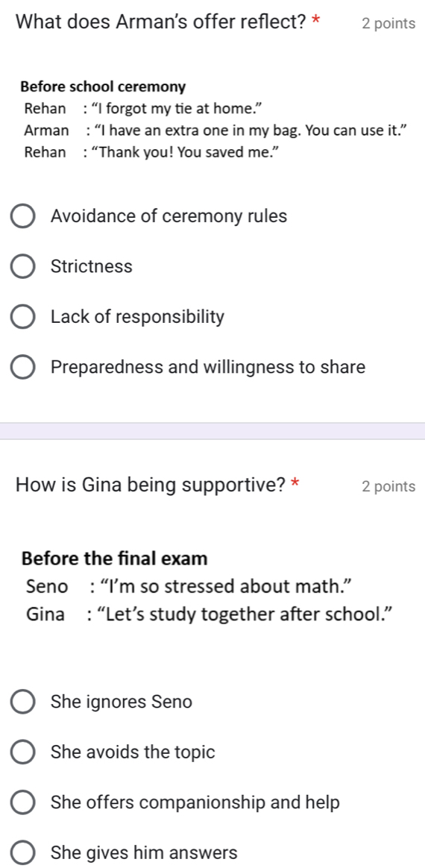The image size is (425, 868).
Task: Select 'She ignores Seno' option
Action: (22, 702)
